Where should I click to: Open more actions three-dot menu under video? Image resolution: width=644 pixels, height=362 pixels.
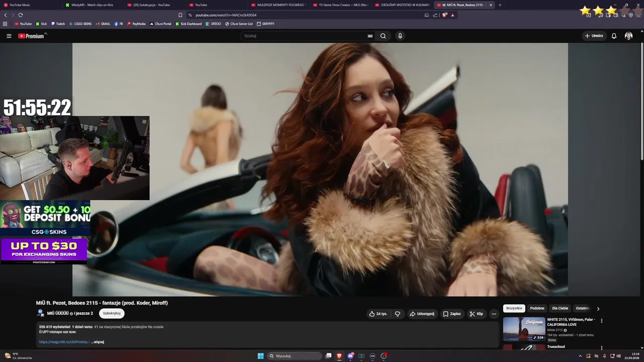coord(494,314)
